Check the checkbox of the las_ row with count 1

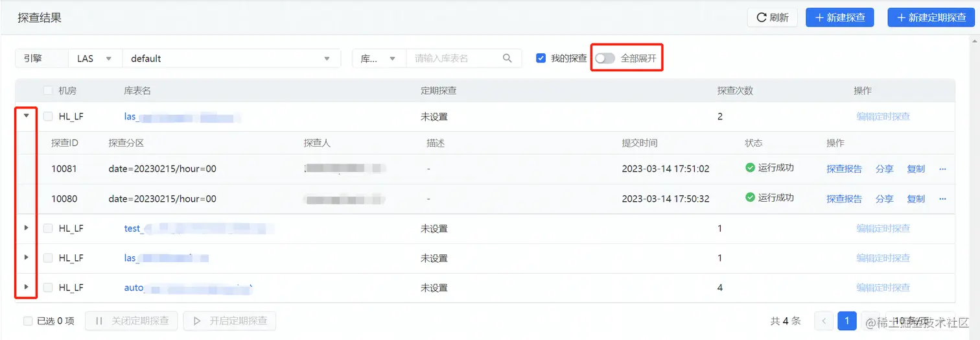[x=48, y=258]
